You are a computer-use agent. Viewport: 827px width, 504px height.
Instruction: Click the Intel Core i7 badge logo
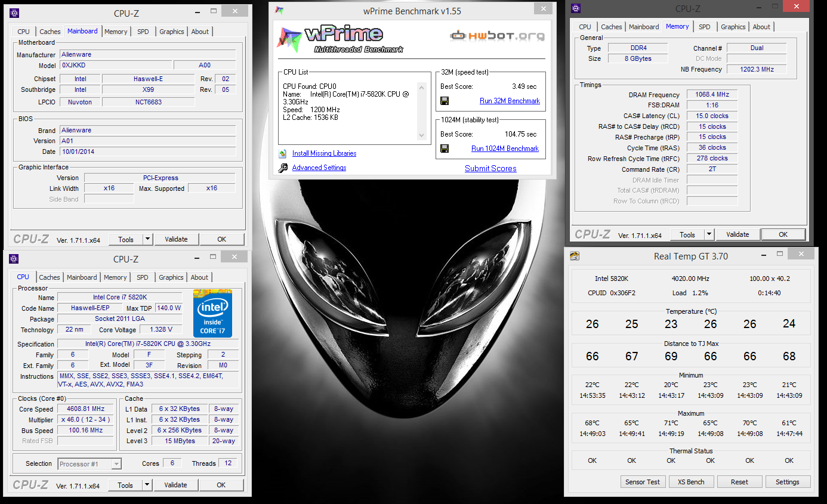point(212,314)
